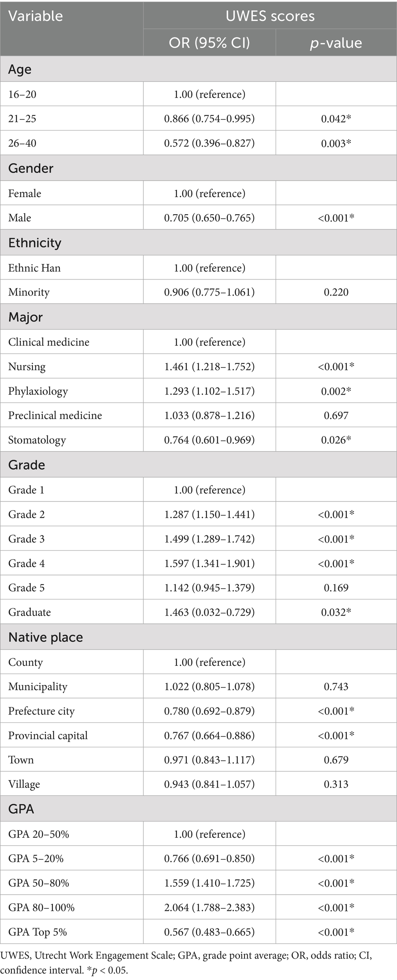Select the Native place section heading
Viewport: 397px width, 980px height.
pyautogui.click(x=45, y=637)
